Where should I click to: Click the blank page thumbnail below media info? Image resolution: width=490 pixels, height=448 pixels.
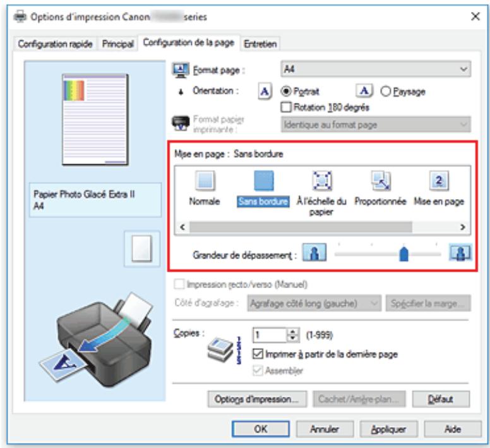[x=142, y=248]
